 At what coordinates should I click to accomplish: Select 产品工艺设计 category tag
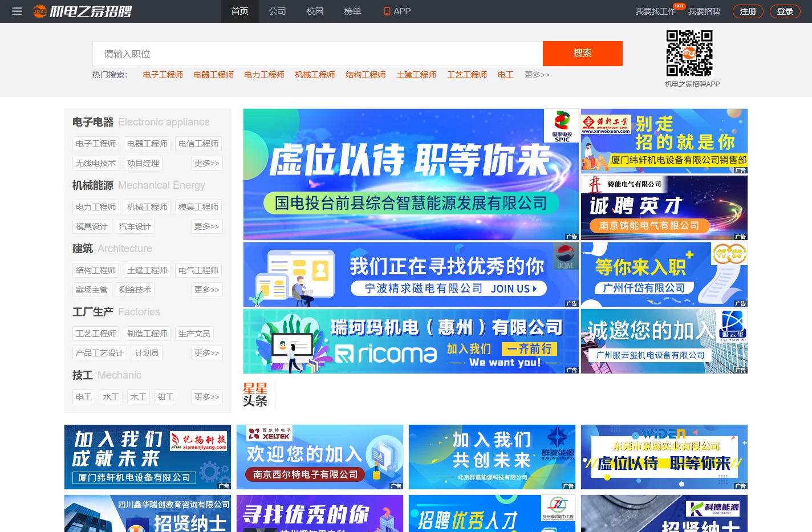pos(100,353)
